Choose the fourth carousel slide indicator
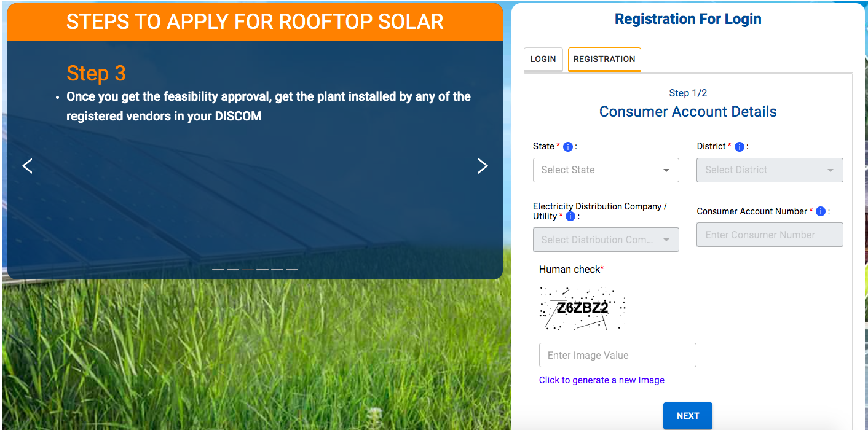The width and height of the screenshot is (868, 430). tap(262, 270)
